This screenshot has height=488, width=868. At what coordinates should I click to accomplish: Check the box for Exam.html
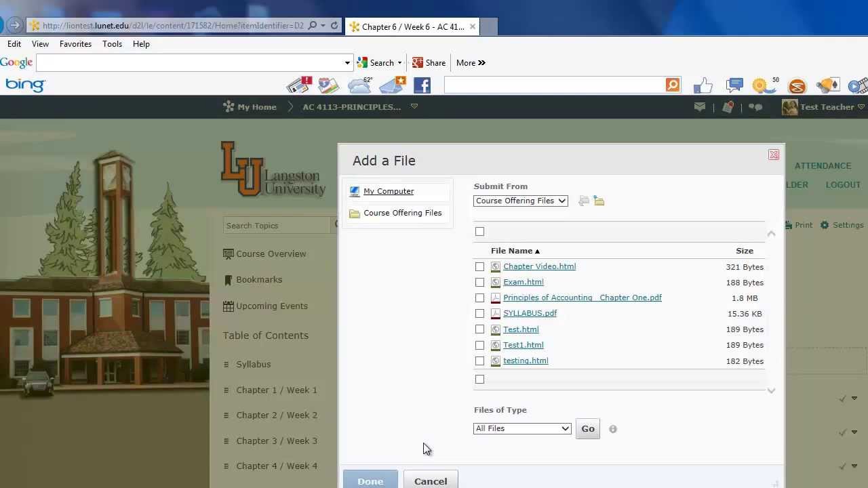tap(479, 283)
